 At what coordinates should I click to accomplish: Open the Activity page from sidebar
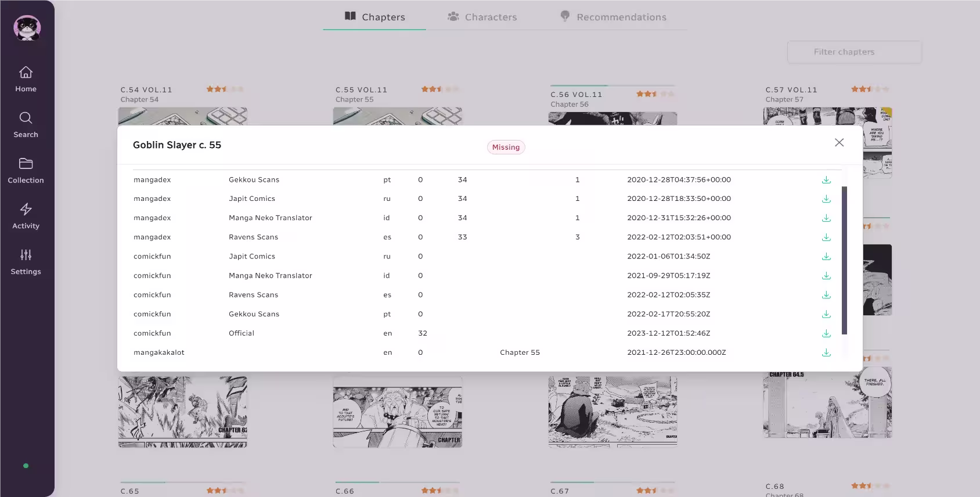26,217
